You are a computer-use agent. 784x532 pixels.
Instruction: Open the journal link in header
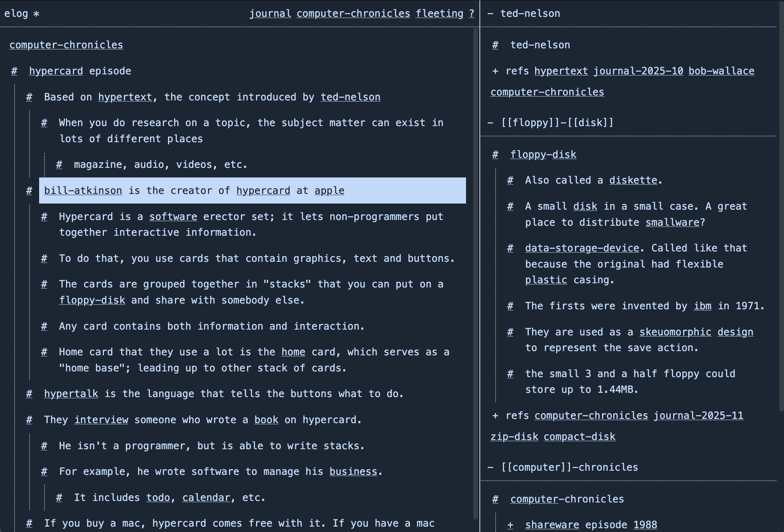tap(270, 14)
